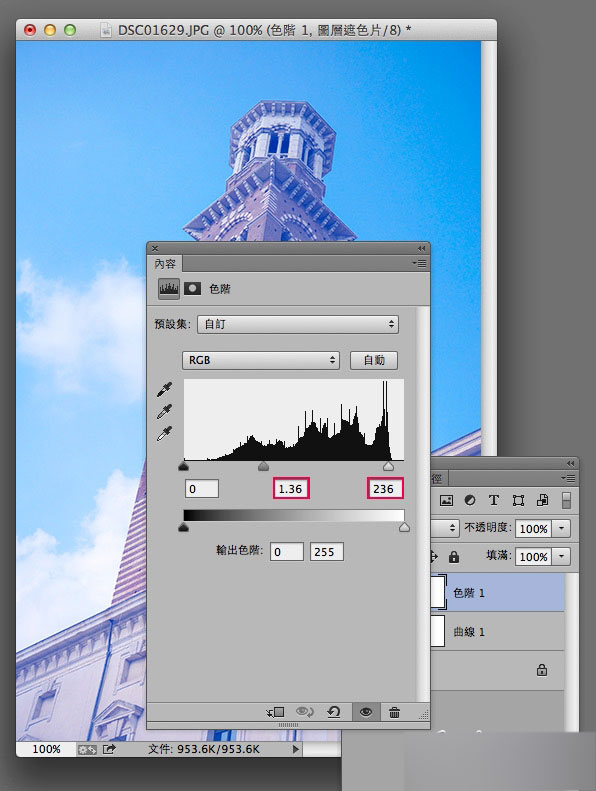Pick the gray point eyedropper
Screen dimensions: 596x791
(x=165, y=412)
